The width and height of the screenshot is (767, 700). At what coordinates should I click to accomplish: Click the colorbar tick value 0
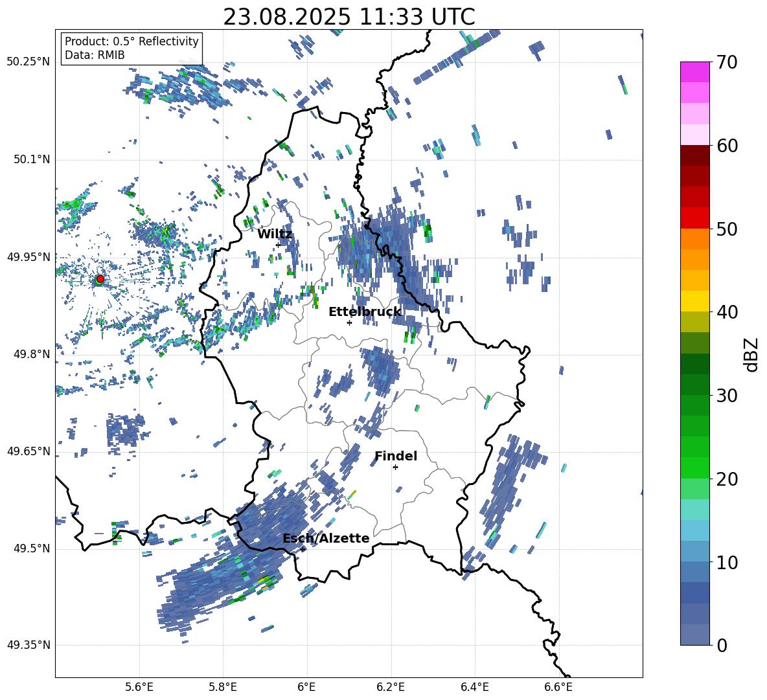click(722, 646)
